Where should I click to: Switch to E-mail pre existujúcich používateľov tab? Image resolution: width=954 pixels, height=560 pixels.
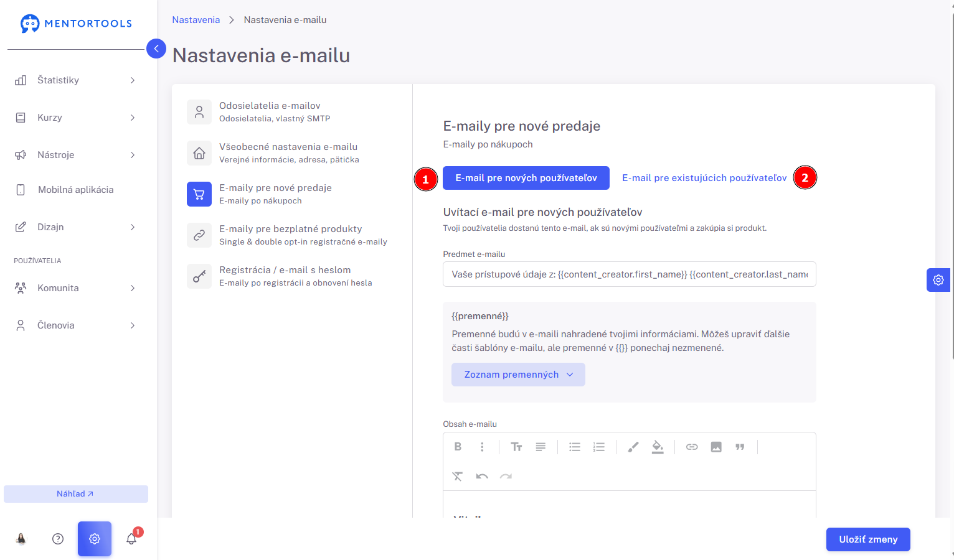[704, 178]
